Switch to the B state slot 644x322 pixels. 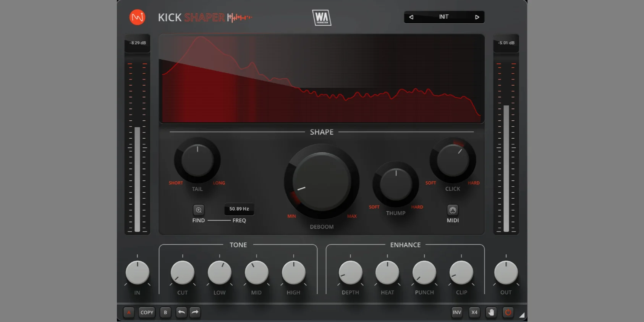pyautogui.click(x=165, y=312)
